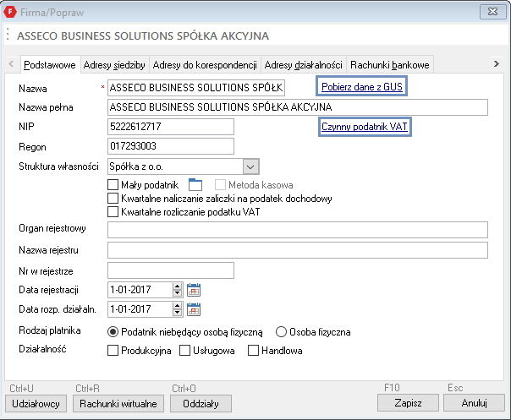Click the empty Nazwa rejestru field
Viewport: 511px width, 420px height.
click(298, 250)
